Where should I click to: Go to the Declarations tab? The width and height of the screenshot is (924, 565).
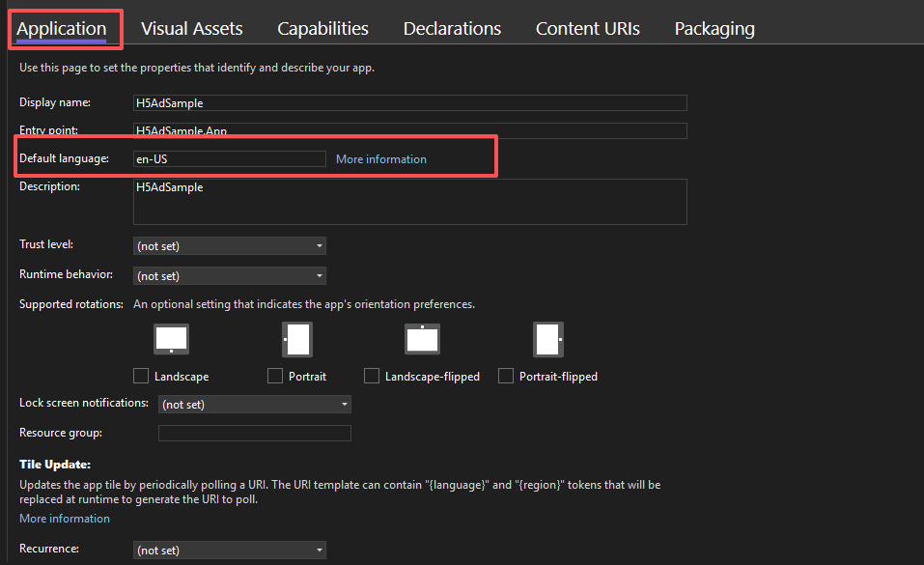[x=452, y=29]
